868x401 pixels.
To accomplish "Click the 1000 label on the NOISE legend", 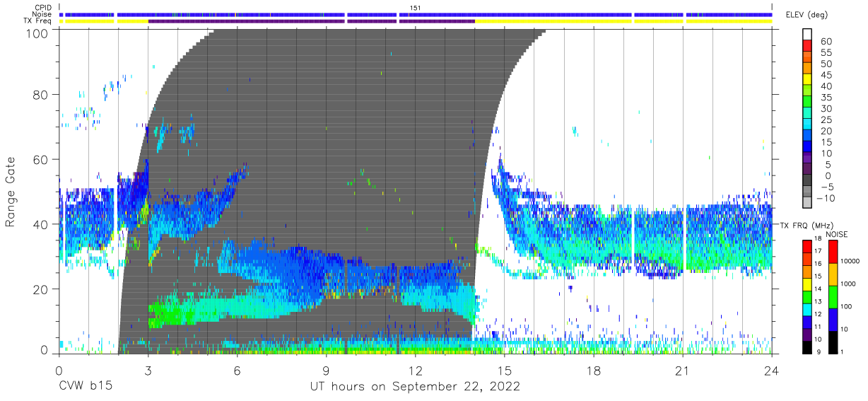I will (849, 284).
